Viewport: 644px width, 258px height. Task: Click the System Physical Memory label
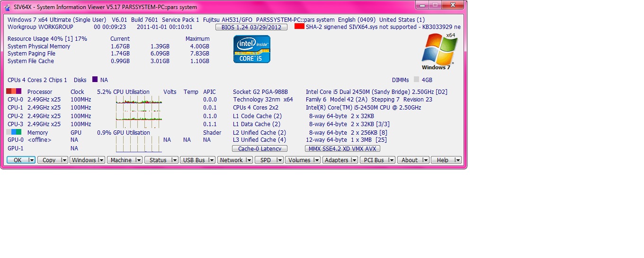pyautogui.click(x=39, y=46)
